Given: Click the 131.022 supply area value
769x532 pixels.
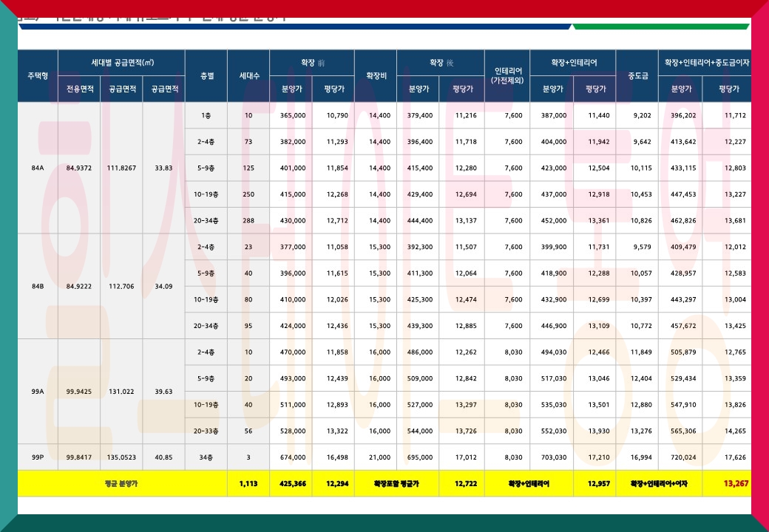Looking at the screenshot, I should point(121,392).
